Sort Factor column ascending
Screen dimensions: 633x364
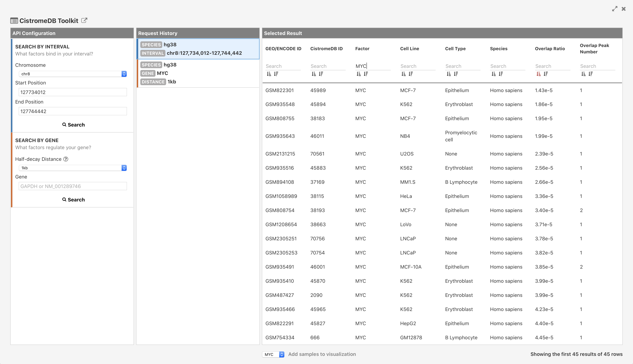pos(359,74)
